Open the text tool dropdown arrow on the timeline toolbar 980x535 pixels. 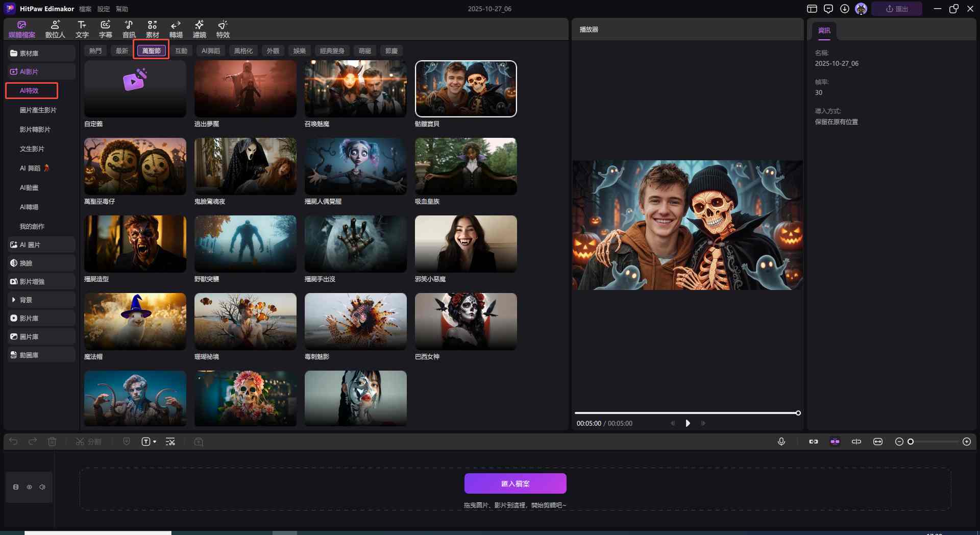155,442
